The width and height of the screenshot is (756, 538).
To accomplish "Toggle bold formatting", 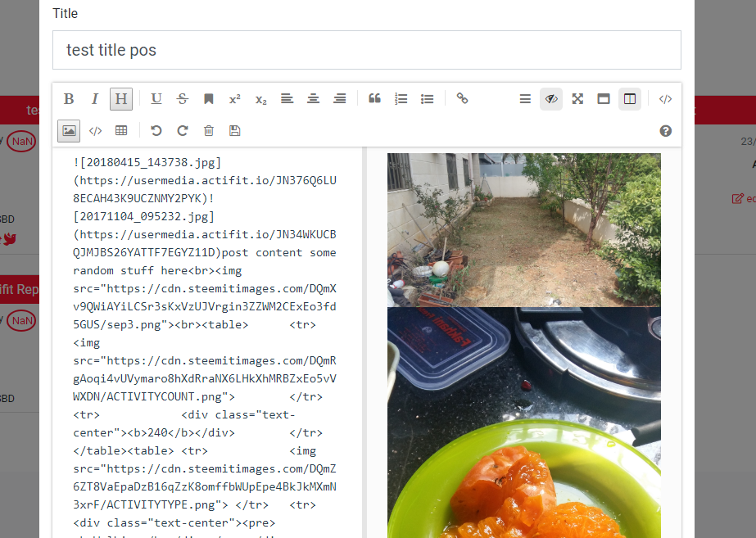I will pos(69,99).
